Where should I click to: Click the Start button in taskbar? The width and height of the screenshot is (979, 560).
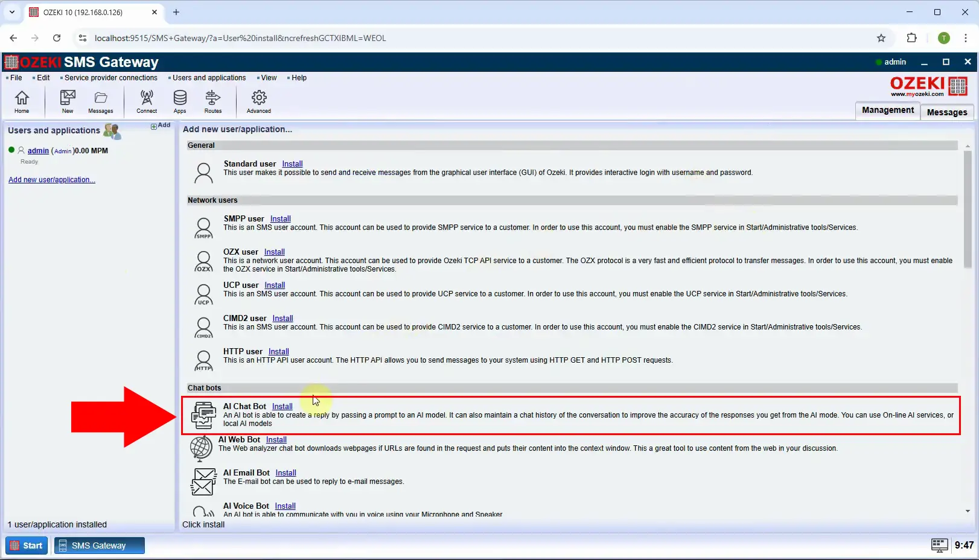click(x=27, y=546)
